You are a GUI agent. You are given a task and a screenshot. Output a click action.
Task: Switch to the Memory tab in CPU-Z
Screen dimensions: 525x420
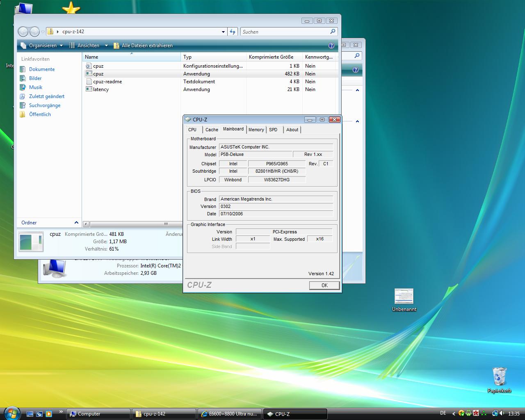pos(256,130)
